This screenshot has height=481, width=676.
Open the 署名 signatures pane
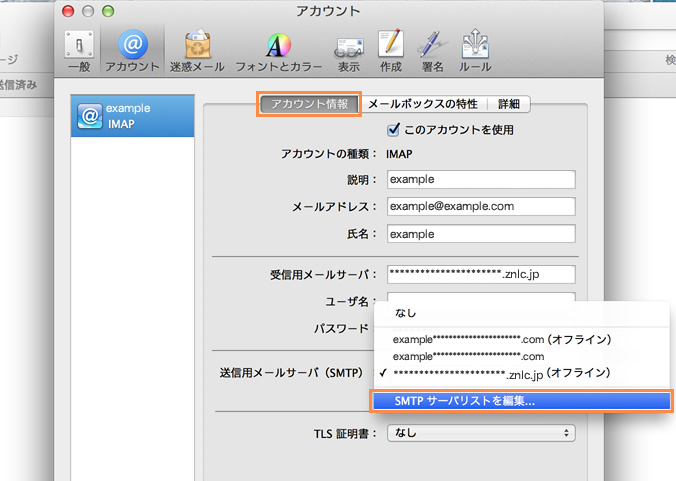point(432,52)
